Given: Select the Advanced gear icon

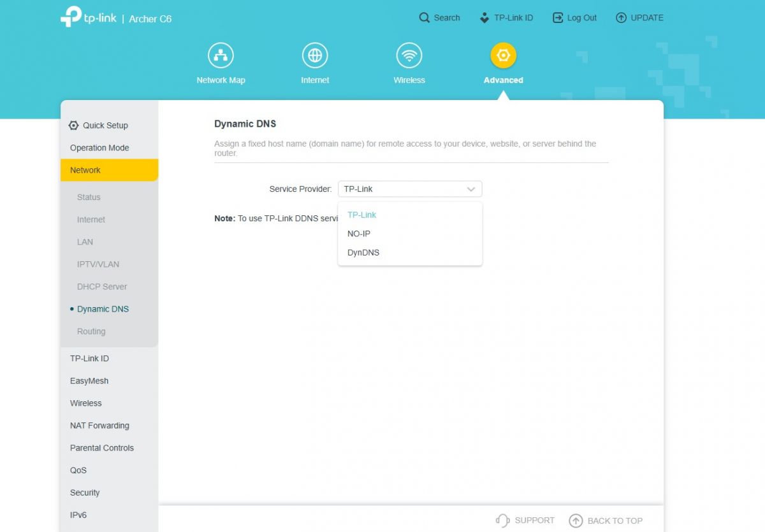Looking at the screenshot, I should [x=504, y=55].
